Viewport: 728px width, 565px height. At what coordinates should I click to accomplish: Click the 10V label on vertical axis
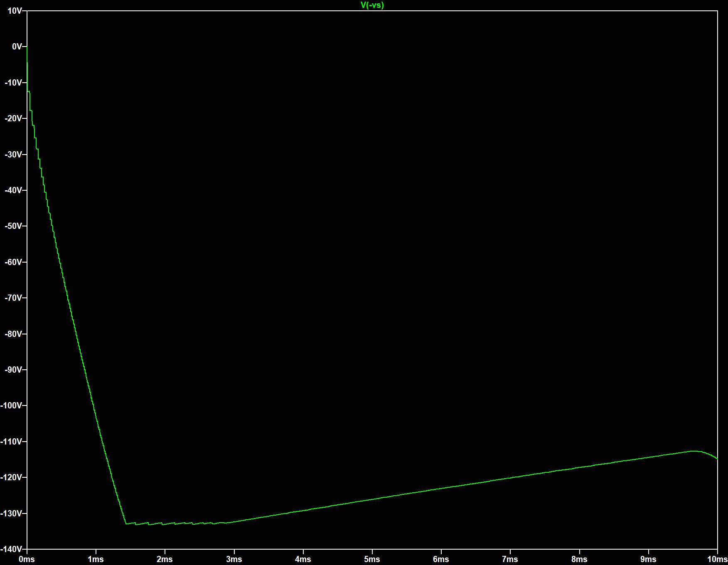pyautogui.click(x=14, y=11)
